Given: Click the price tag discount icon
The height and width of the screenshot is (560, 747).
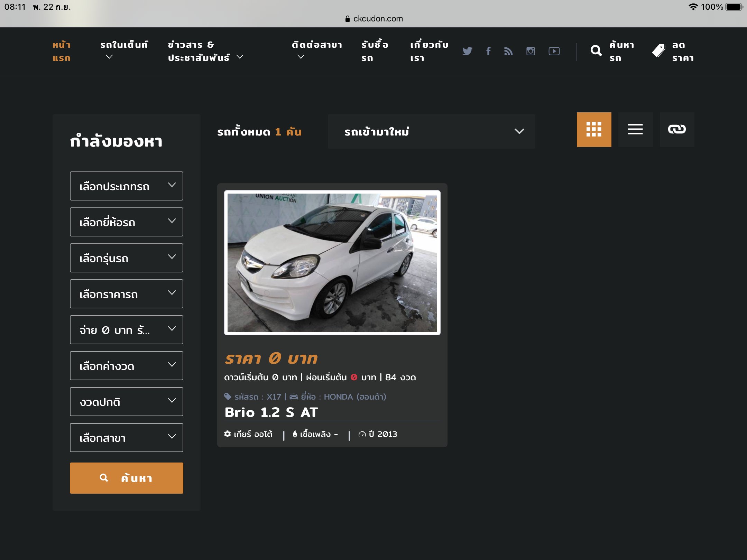Looking at the screenshot, I should (x=658, y=51).
